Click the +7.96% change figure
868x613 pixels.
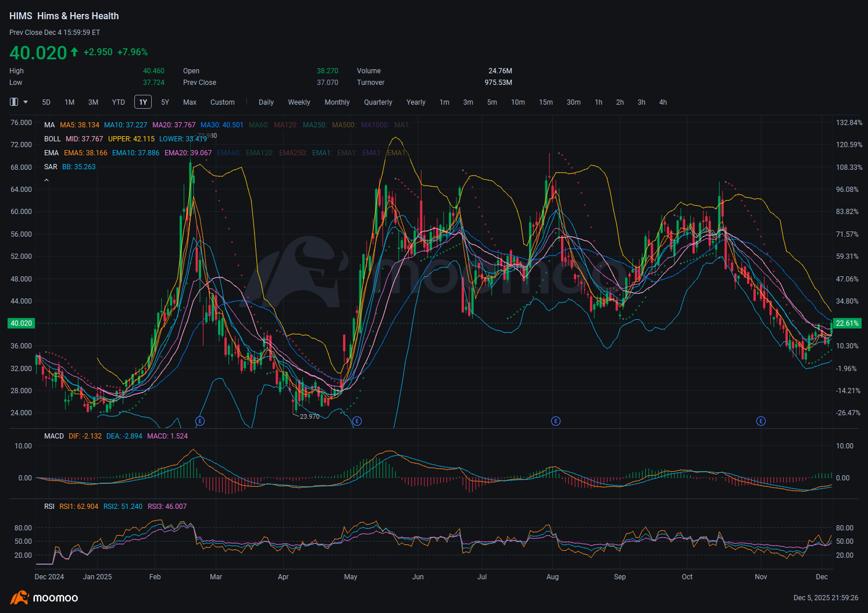tap(133, 52)
